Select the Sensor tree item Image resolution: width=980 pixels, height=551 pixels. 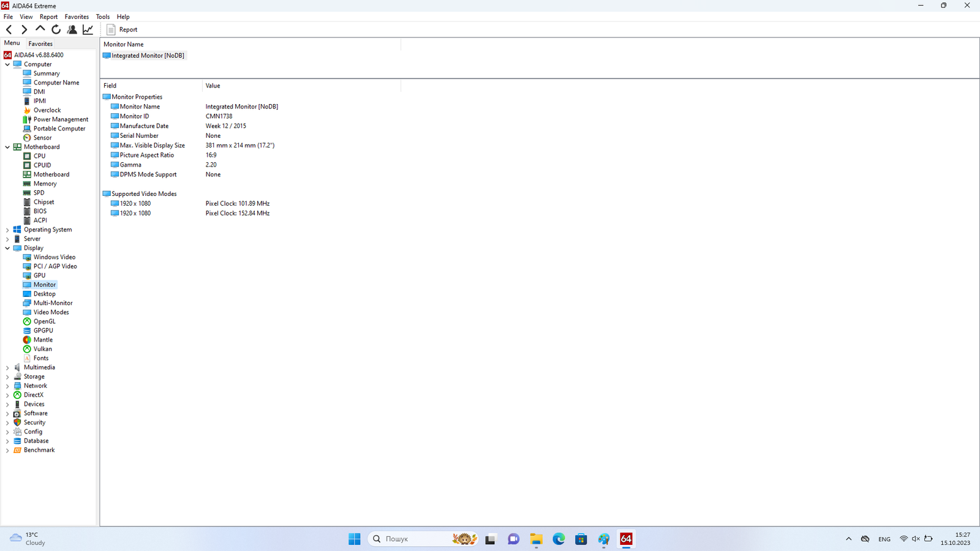[x=37, y=138]
